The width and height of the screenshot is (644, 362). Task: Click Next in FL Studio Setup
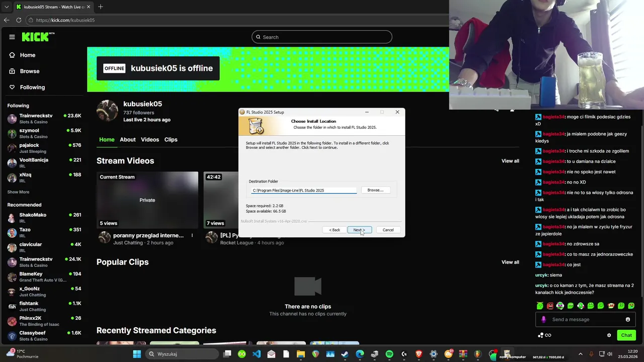click(x=359, y=230)
